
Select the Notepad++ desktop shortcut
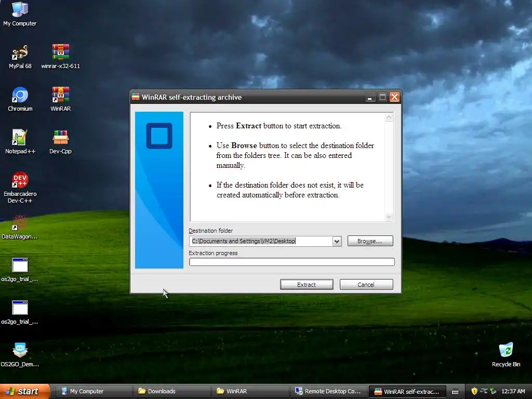tap(20, 142)
